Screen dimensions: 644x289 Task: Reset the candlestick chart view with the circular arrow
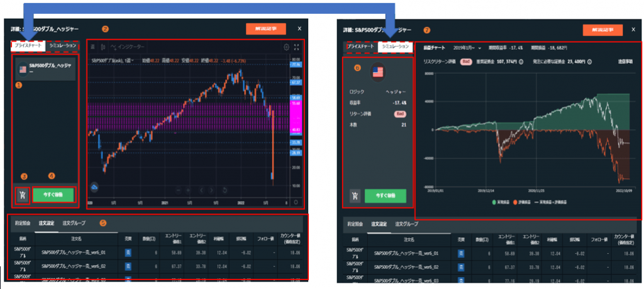coord(225,190)
